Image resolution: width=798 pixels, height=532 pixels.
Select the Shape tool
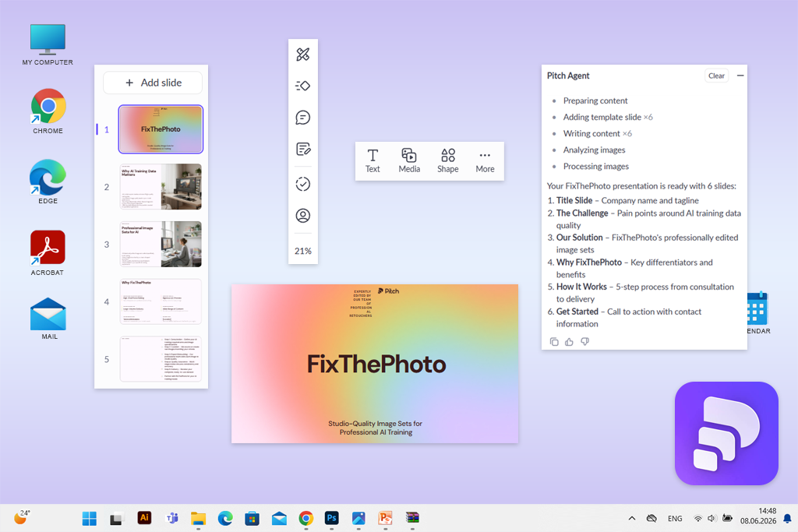point(448,160)
